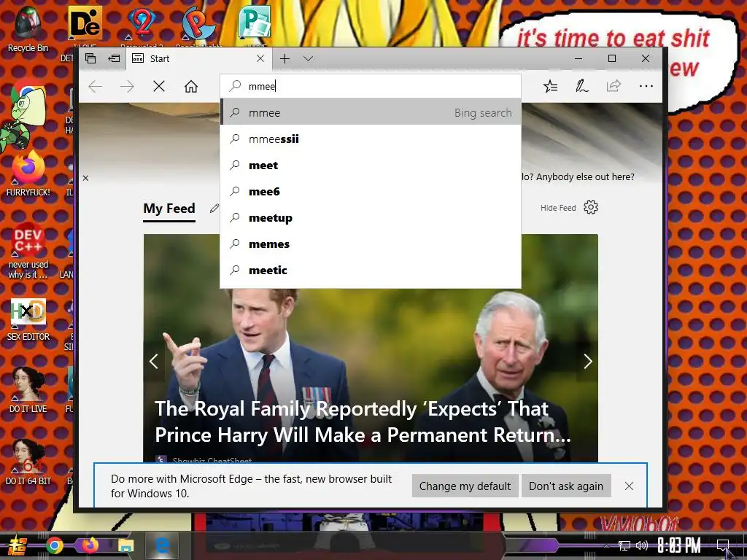Show next news story with right chevron
The height and width of the screenshot is (560, 747).
click(588, 362)
